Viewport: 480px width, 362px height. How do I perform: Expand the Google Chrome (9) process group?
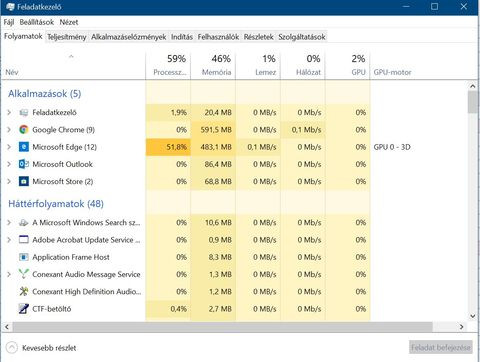(9, 130)
